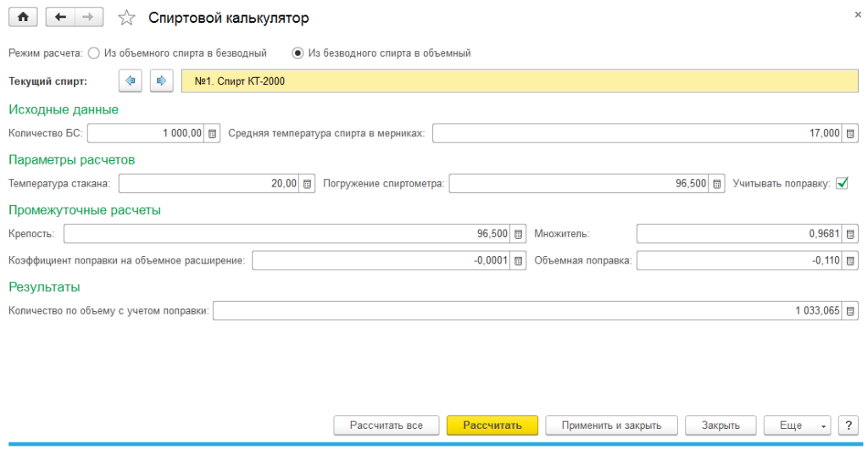This screenshot has height=450, width=868.
Task: Add form to favorites with star icon
Action: (x=126, y=18)
